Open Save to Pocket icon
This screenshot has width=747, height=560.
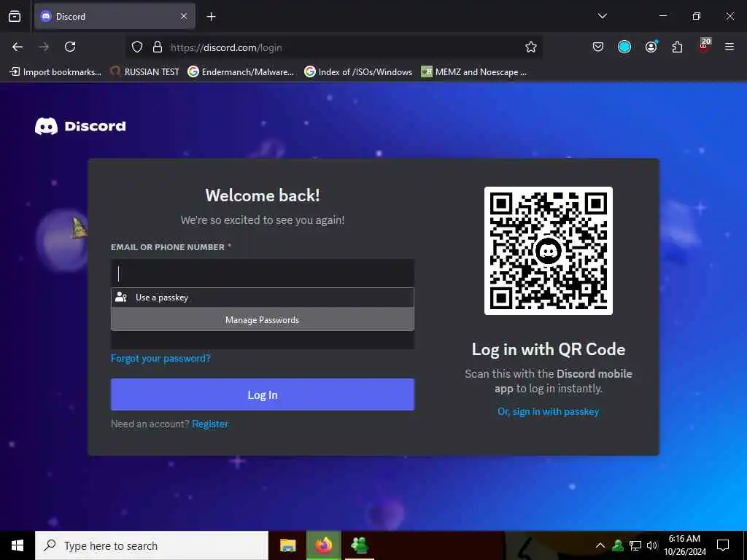pos(598,47)
